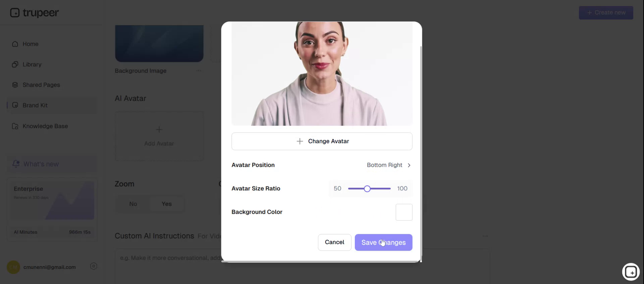
Task: Open Background Image options ellipsis
Action: point(199,71)
